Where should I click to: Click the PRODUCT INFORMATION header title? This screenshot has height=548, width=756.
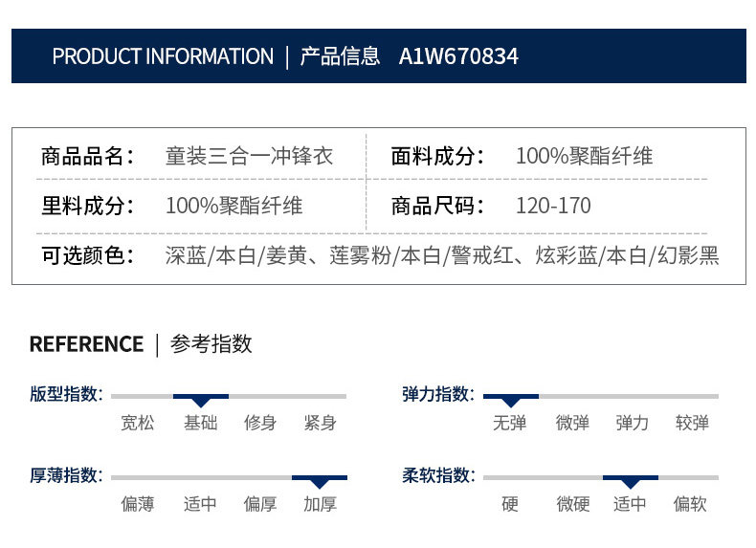pyautogui.click(x=163, y=56)
